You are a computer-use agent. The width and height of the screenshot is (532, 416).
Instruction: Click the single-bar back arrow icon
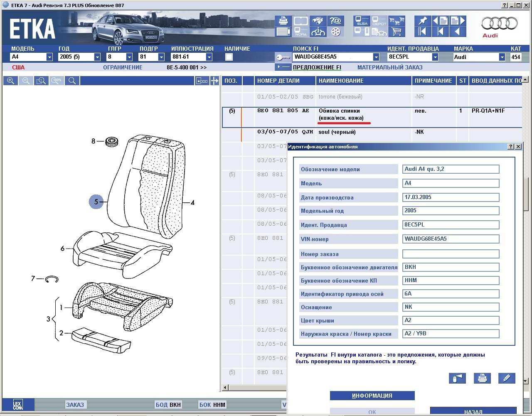tap(440, 32)
